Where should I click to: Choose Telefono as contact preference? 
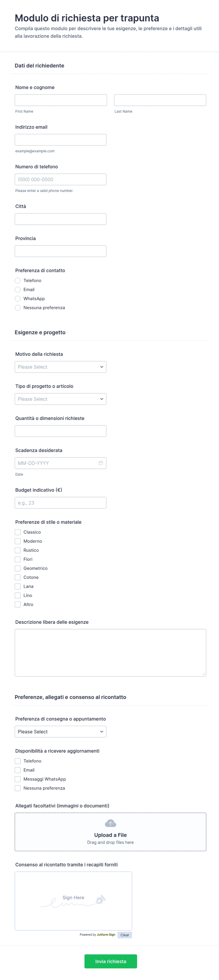pos(17,280)
